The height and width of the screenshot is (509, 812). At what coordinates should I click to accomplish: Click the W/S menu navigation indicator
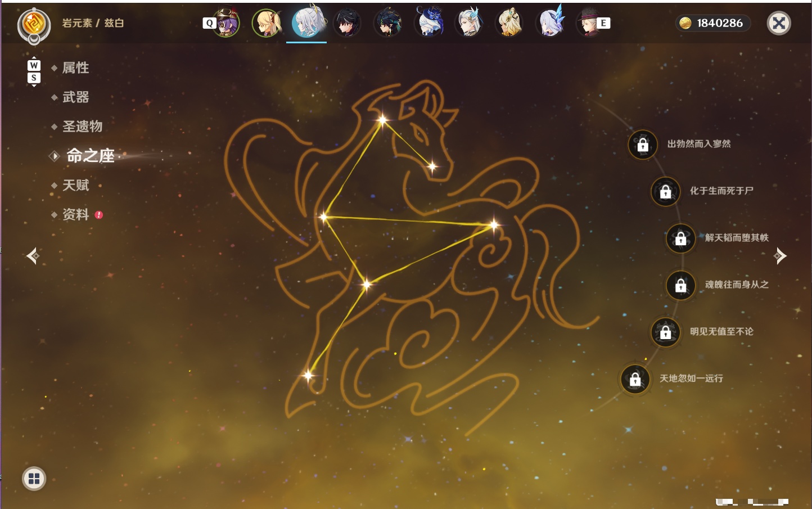pos(34,71)
